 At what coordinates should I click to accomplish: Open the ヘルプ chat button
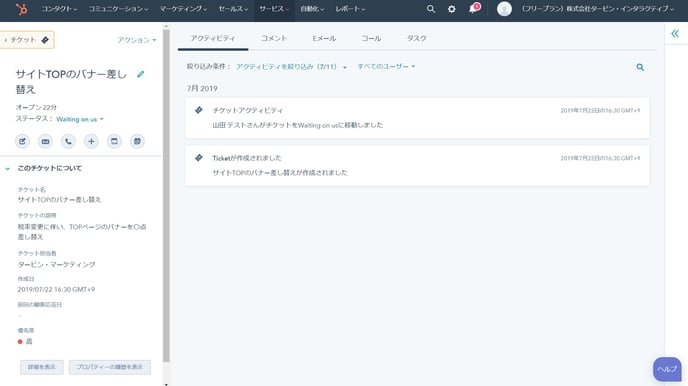667,369
